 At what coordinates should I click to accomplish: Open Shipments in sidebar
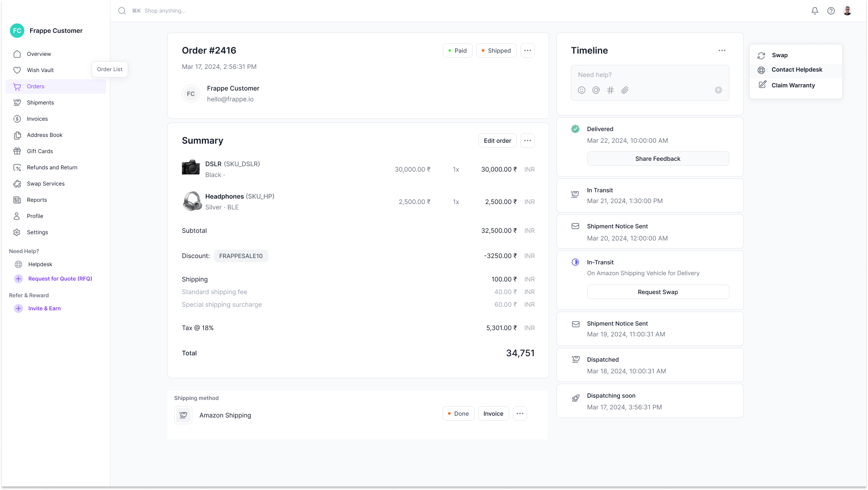40,103
